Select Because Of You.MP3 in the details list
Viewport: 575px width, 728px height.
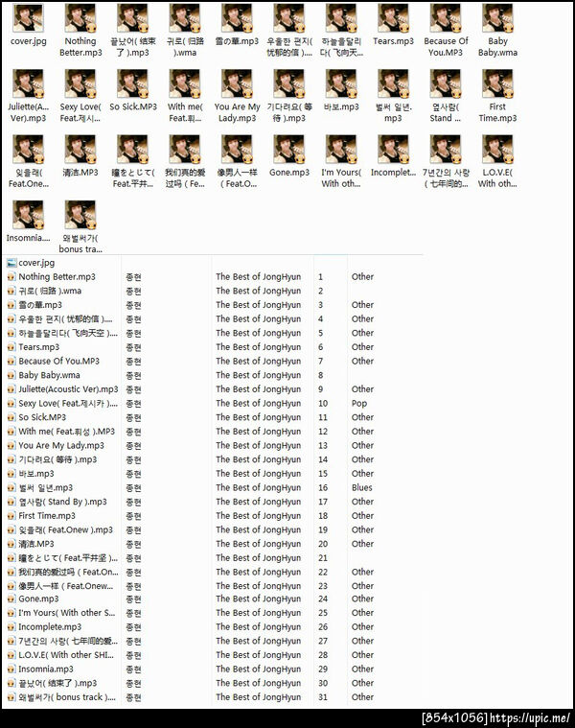coord(58,362)
